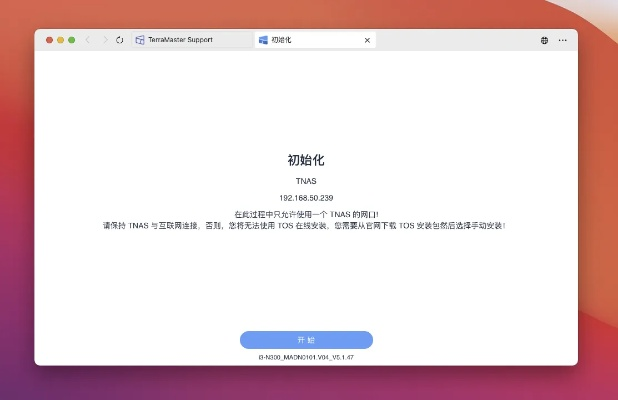Click the firmware version text below the start button
Image resolution: width=618 pixels, height=400 pixels.
[x=306, y=357]
